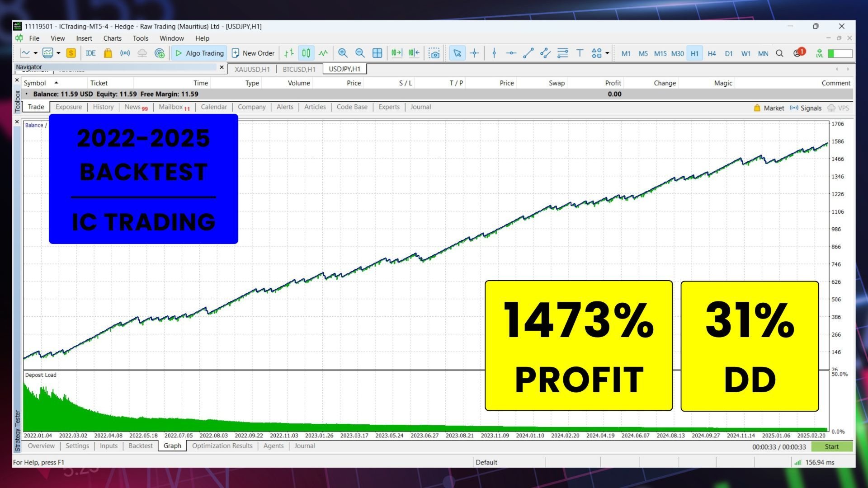Click the shapes objects icon
Screen dimensions: 868x488
[x=597, y=53]
